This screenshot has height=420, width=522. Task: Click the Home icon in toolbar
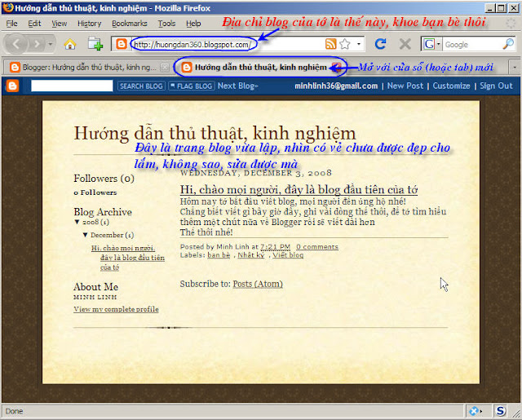(70, 44)
